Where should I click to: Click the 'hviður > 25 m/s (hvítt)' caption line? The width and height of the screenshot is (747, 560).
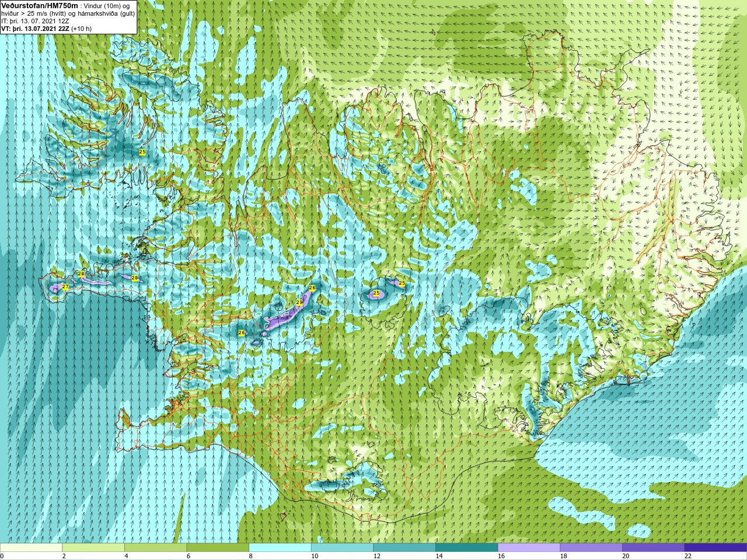34,13
